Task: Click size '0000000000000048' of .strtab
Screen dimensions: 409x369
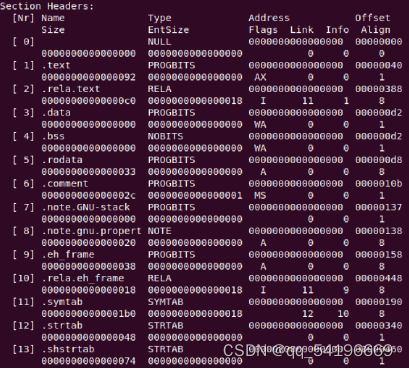Action: [89, 338]
